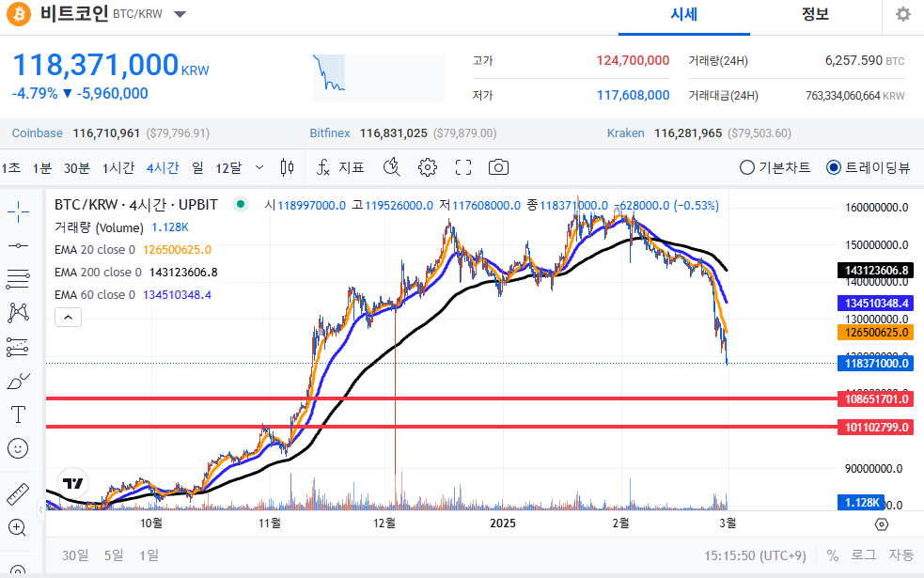Set date range to 5일

tap(114, 555)
